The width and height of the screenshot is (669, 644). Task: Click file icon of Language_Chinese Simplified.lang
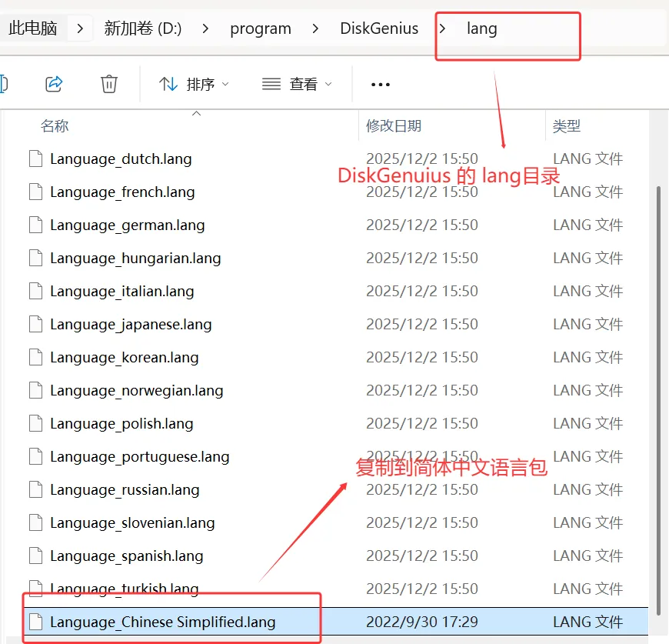coord(36,622)
